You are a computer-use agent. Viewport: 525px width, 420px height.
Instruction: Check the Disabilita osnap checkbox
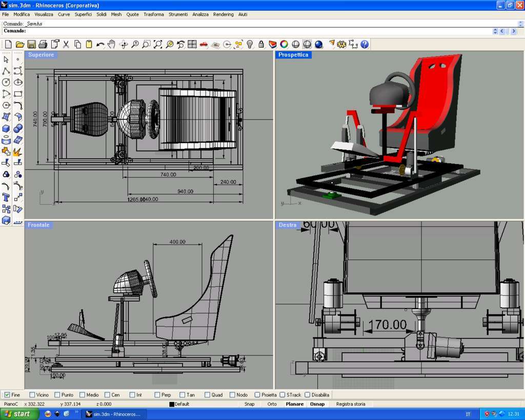coord(308,395)
